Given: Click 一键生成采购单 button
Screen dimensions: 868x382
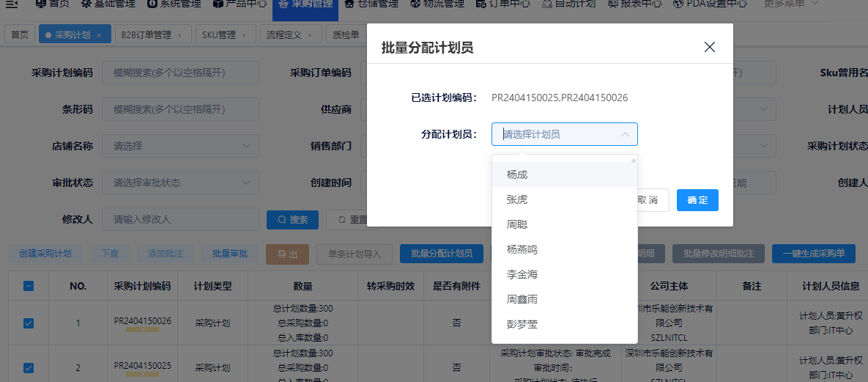Looking at the screenshot, I should point(814,254).
